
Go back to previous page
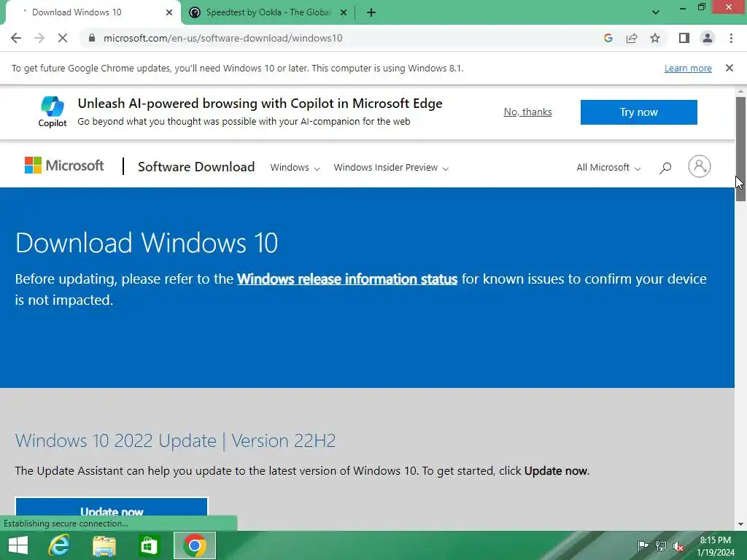click(x=16, y=38)
